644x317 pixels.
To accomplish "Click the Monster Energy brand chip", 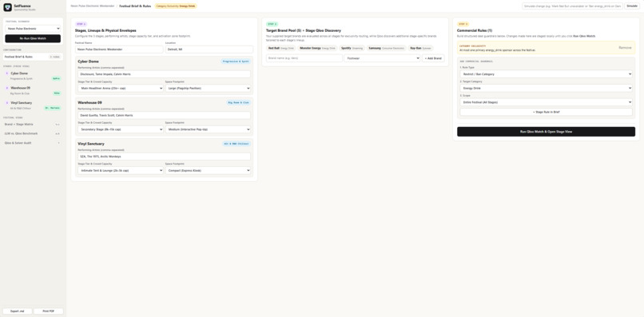I will (x=317, y=48).
